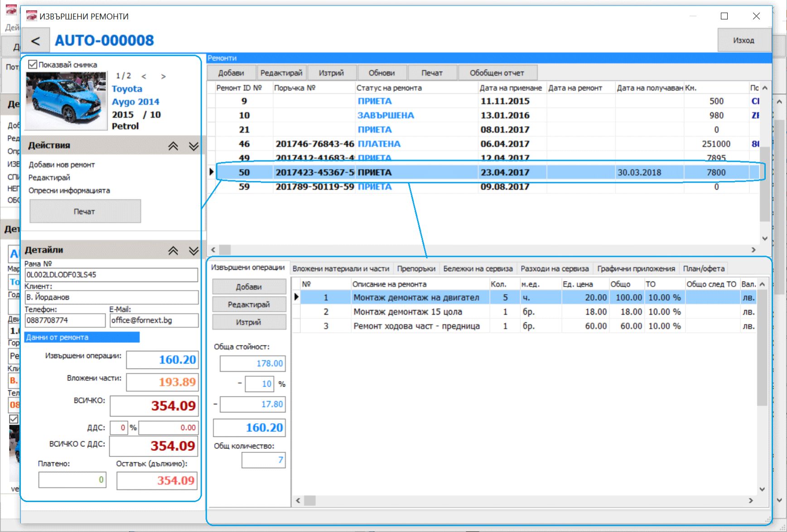Select repair row 46 with status ПЛАТЕНА
The width and height of the screenshot is (787, 532).
click(x=482, y=144)
